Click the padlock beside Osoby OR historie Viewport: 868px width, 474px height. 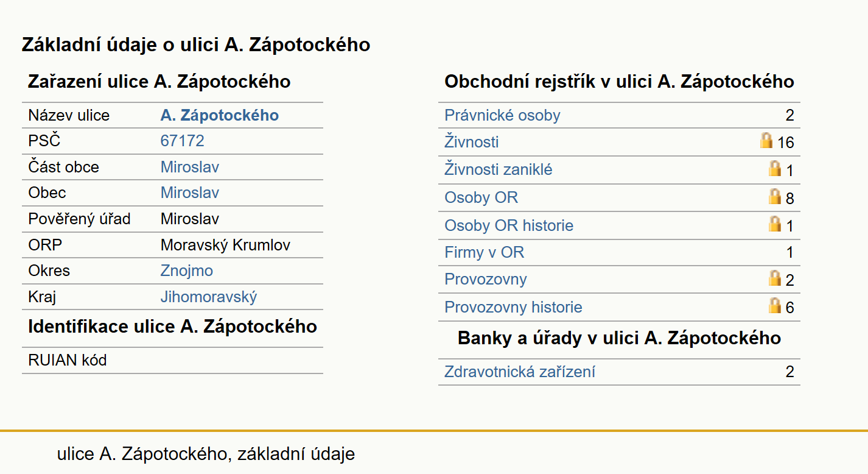(775, 224)
